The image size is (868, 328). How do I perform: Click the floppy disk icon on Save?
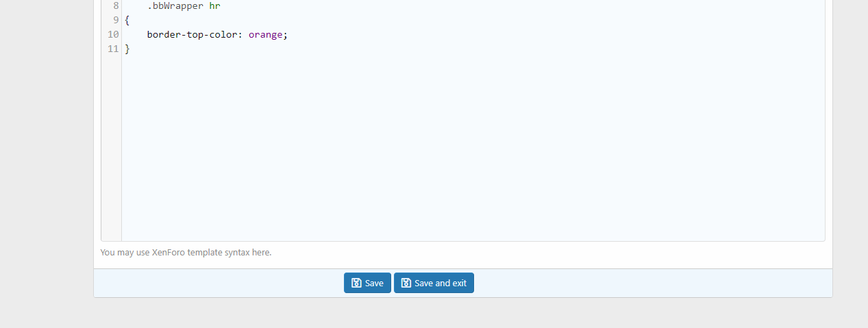356,283
